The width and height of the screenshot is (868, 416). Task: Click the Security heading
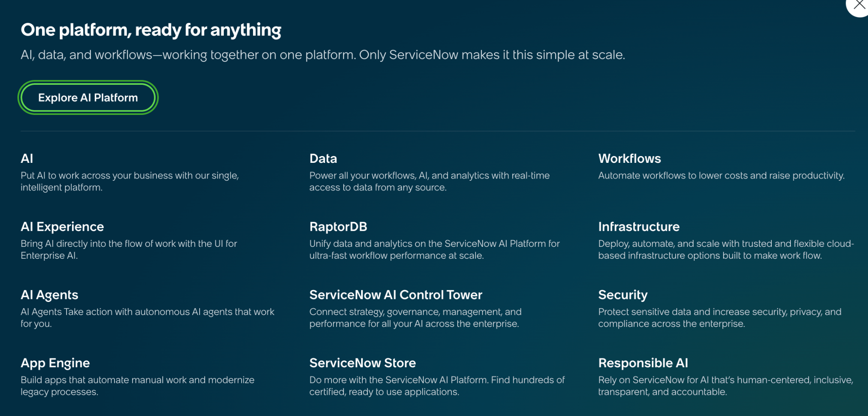[623, 295]
